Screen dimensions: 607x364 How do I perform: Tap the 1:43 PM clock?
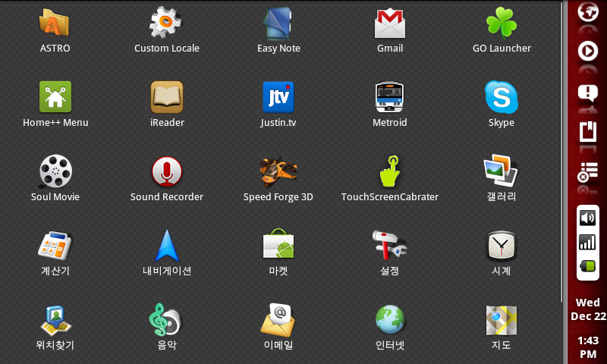(x=588, y=347)
